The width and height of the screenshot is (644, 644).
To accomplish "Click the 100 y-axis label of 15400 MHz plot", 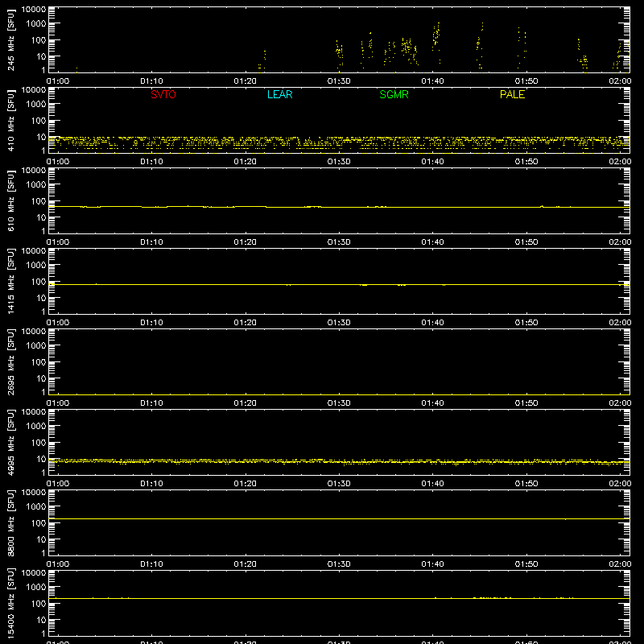I will 39,604.
